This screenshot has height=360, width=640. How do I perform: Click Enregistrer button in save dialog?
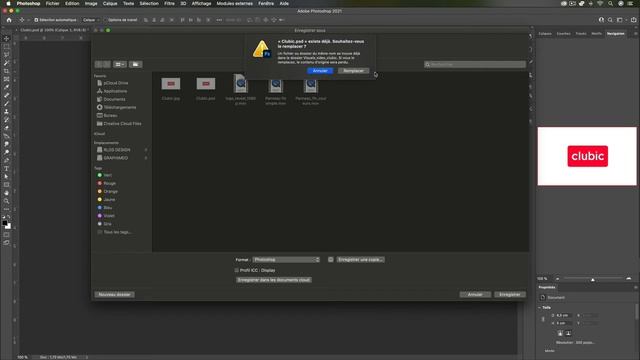(510, 294)
